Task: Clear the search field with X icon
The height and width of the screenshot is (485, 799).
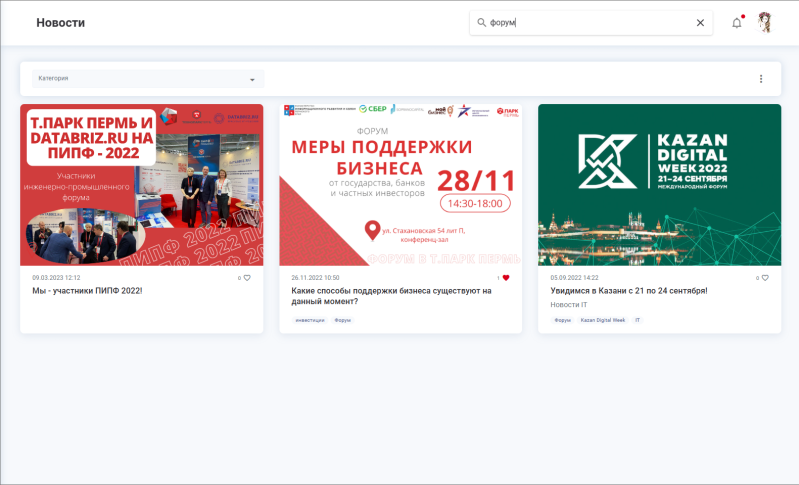Action: 700,22
